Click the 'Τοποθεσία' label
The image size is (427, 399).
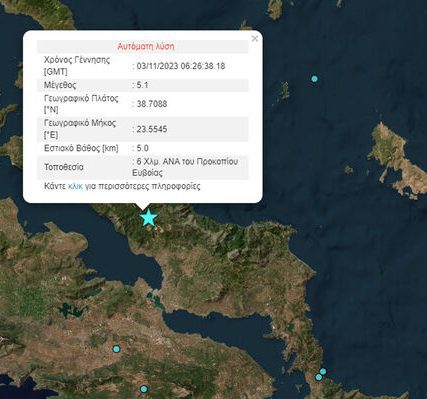click(x=64, y=167)
